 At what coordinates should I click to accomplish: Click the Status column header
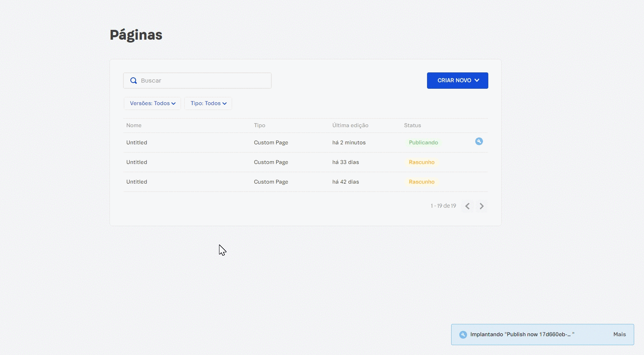point(412,126)
